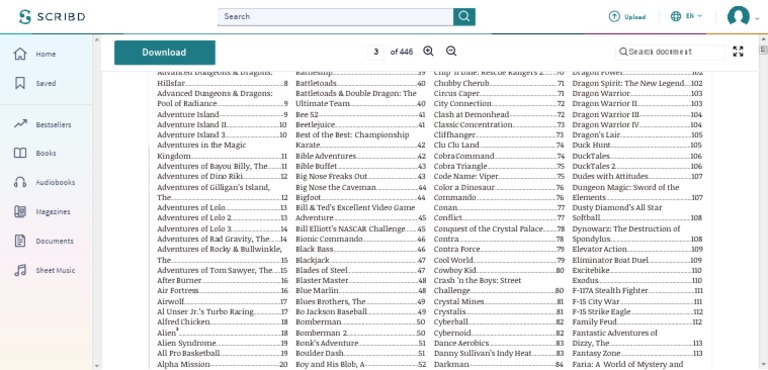Click the search magnifier button
The width and height of the screenshot is (768, 370).
464,17
